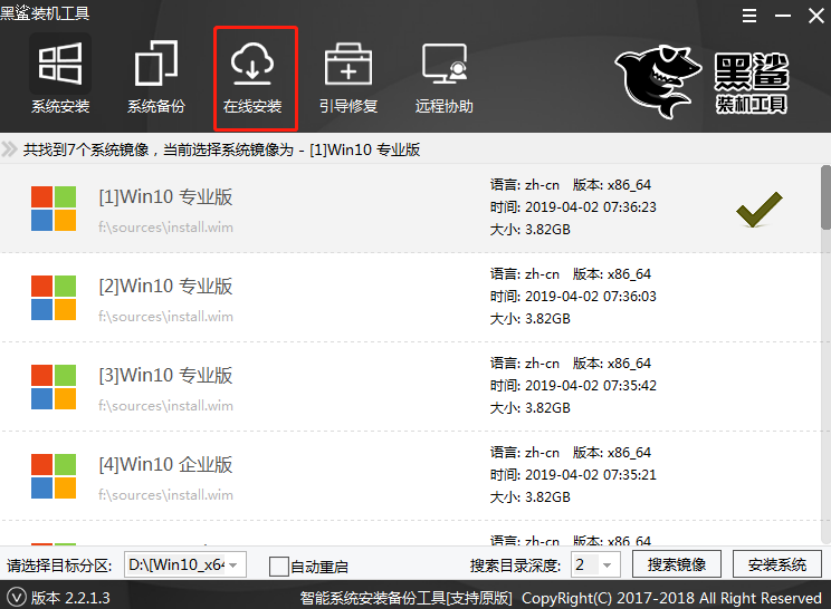Click the Windows logo of [2]Win10 专业版
Image resolution: width=831 pixels, height=609 pixels.
(54, 298)
